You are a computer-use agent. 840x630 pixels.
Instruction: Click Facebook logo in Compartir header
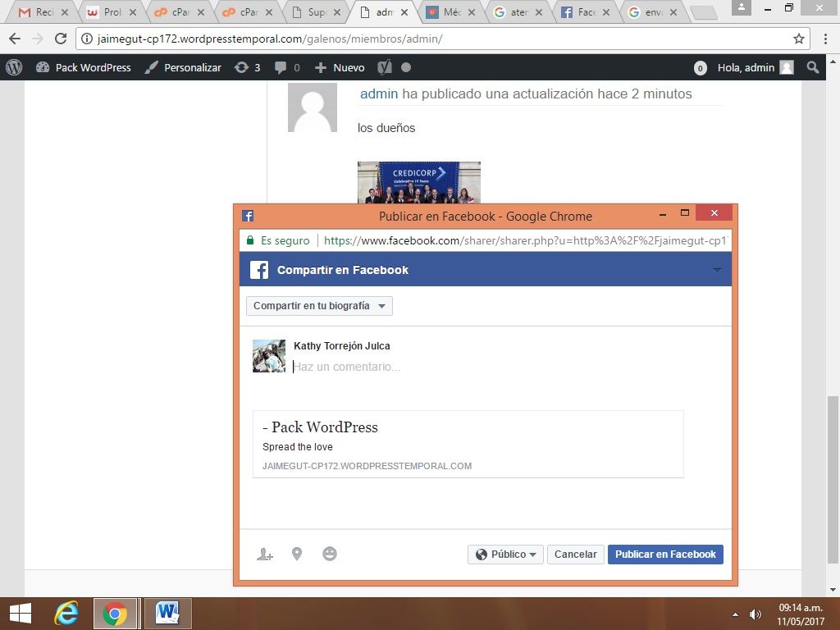click(x=258, y=269)
